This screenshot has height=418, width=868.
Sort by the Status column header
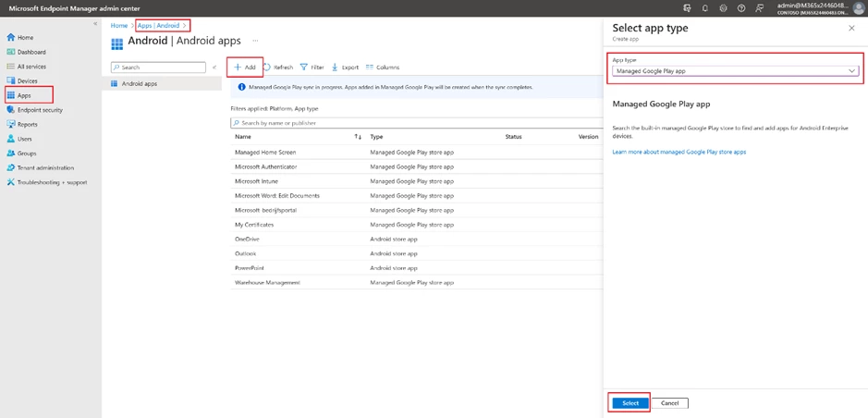point(513,137)
